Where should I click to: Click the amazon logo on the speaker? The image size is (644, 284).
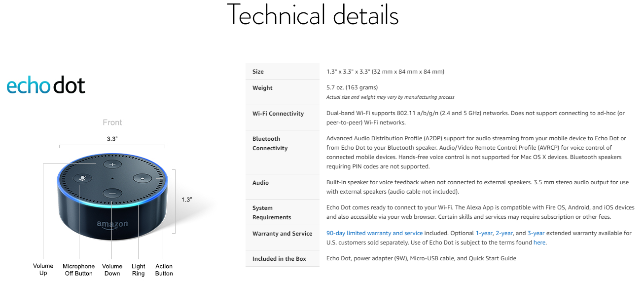click(x=112, y=224)
